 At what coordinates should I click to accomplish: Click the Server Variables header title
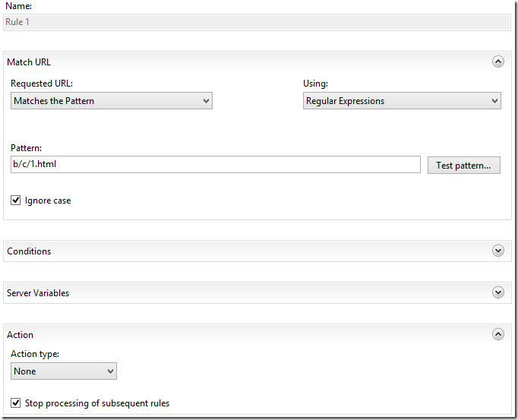38,293
